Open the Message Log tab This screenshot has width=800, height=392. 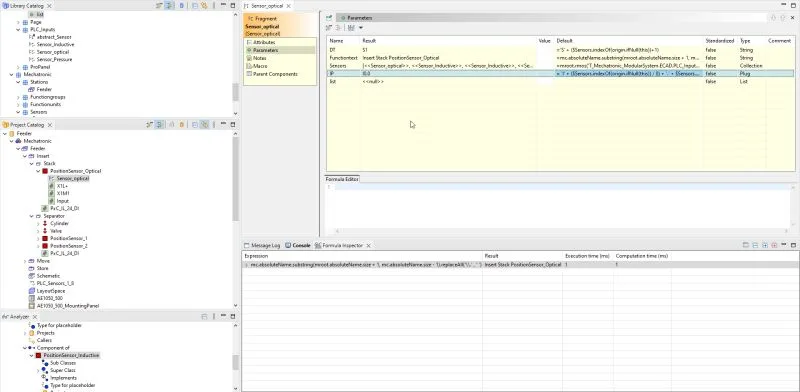[262, 246]
